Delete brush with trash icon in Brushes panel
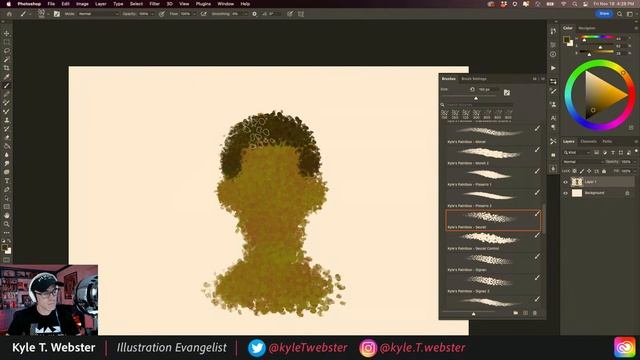Image resolution: width=640 pixels, height=360 pixels. [535, 313]
